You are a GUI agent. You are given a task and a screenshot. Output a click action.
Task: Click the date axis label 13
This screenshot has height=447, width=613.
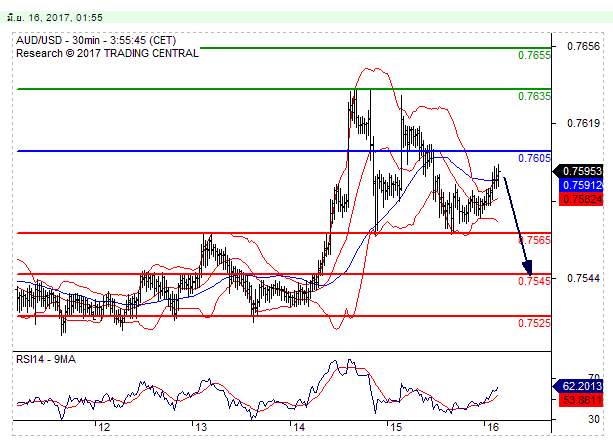(x=201, y=427)
